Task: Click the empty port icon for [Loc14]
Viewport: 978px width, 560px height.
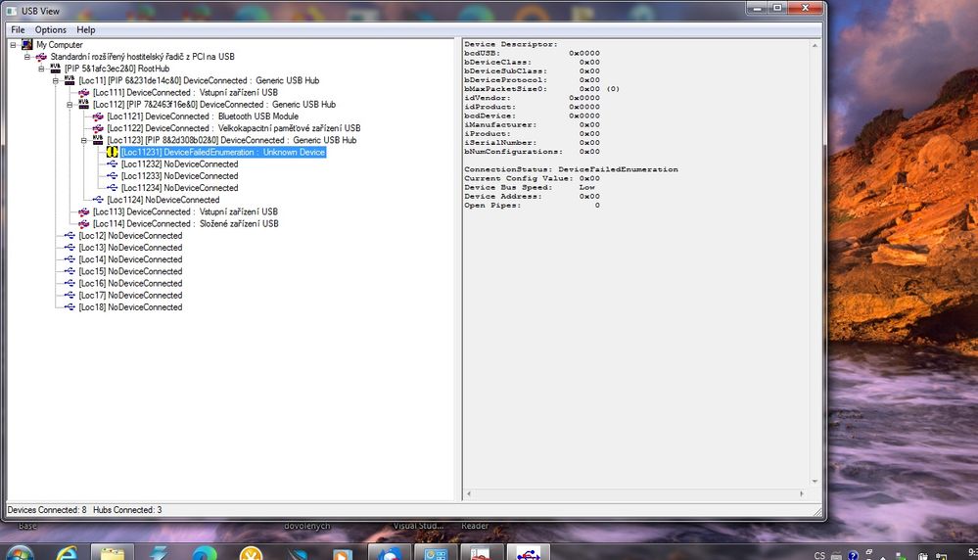Action: 70,259
